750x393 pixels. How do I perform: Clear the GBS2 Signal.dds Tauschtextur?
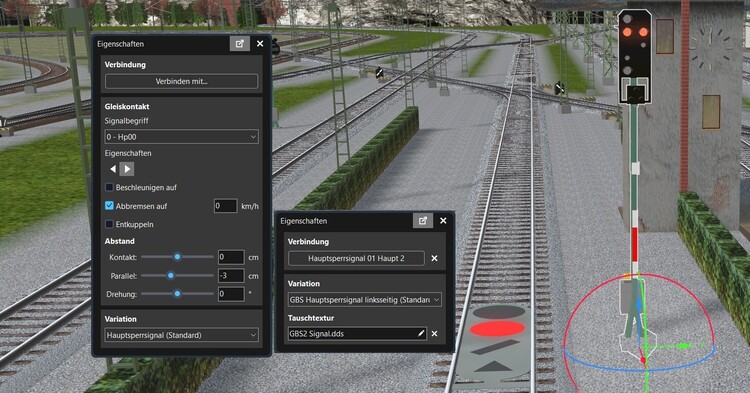tap(434, 334)
